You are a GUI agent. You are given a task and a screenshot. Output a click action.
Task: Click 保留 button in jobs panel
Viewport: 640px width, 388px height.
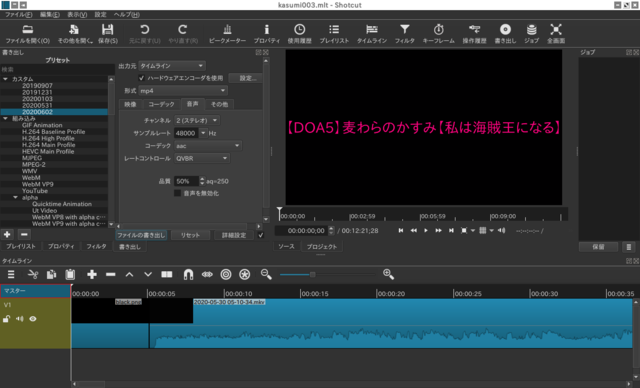tap(598, 247)
